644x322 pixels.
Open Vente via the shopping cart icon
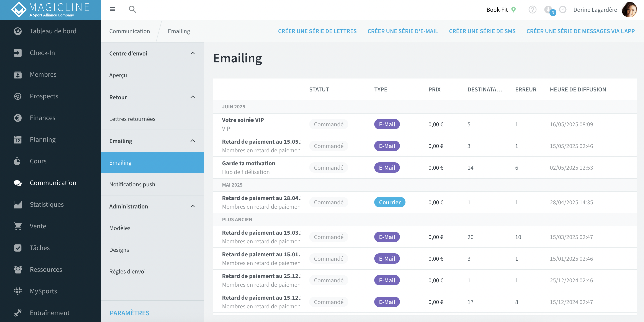point(18,226)
